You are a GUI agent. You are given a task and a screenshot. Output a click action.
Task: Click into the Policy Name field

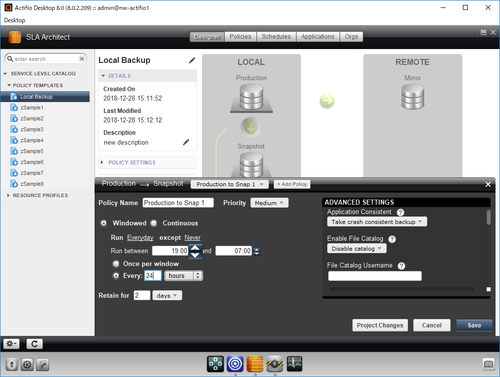tap(178, 203)
